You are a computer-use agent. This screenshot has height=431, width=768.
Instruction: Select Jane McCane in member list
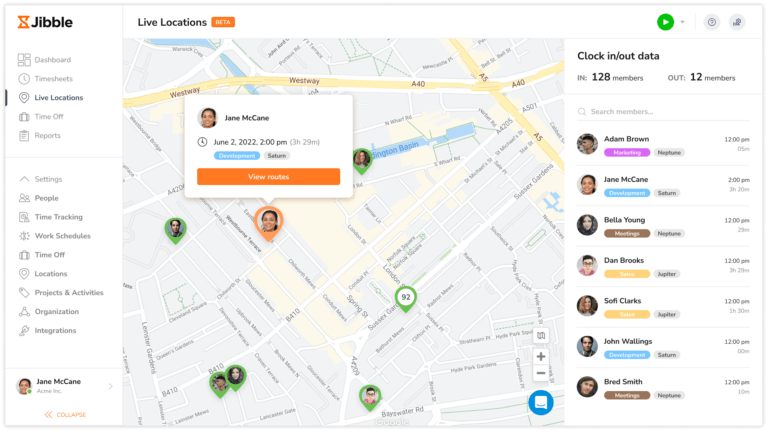point(663,186)
